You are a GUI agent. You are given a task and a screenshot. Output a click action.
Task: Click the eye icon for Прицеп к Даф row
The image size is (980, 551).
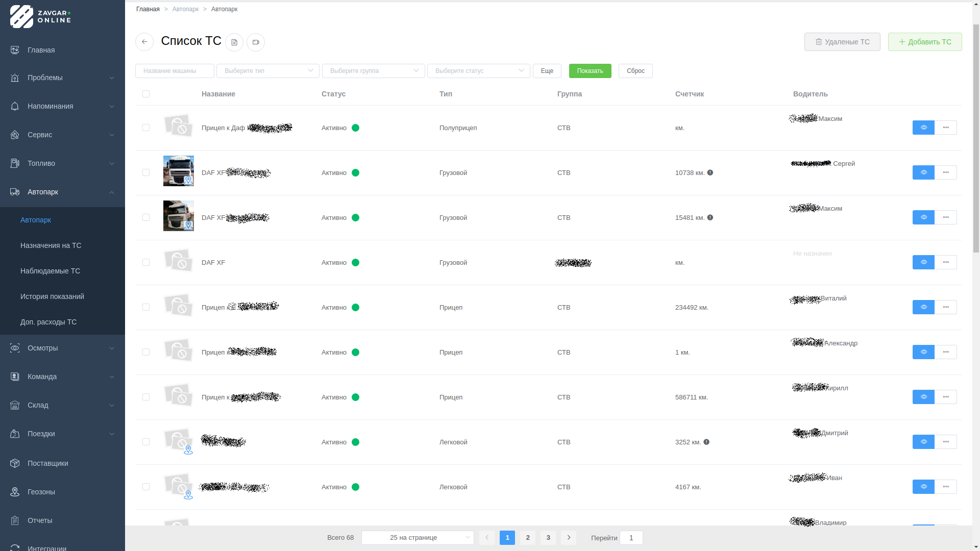923,128
